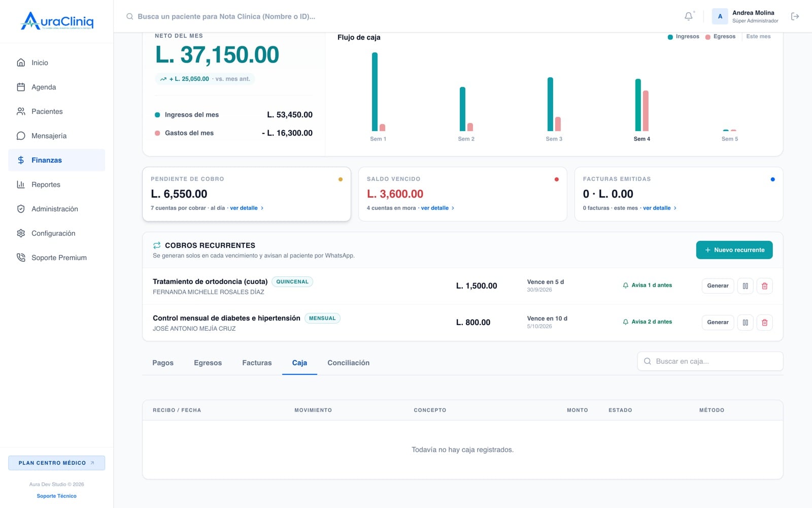812x508 pixels.
Task: Click the Administración shield icon
Action: 21,209
